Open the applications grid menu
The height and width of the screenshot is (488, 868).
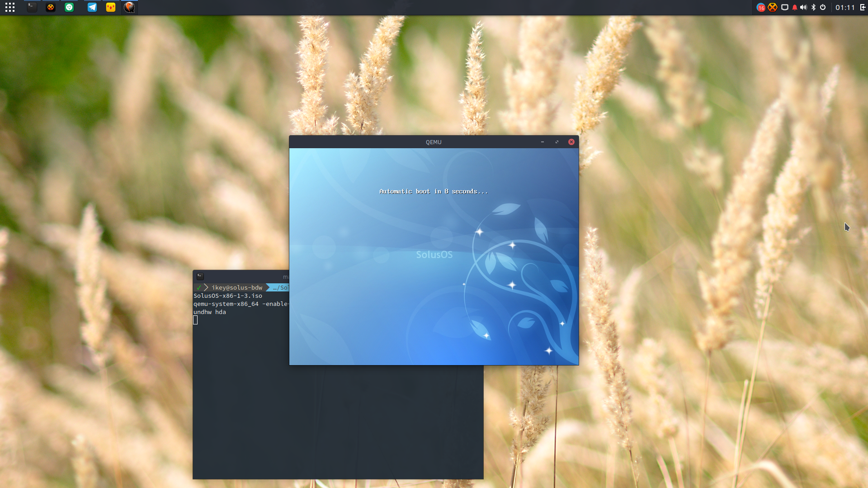10,7
